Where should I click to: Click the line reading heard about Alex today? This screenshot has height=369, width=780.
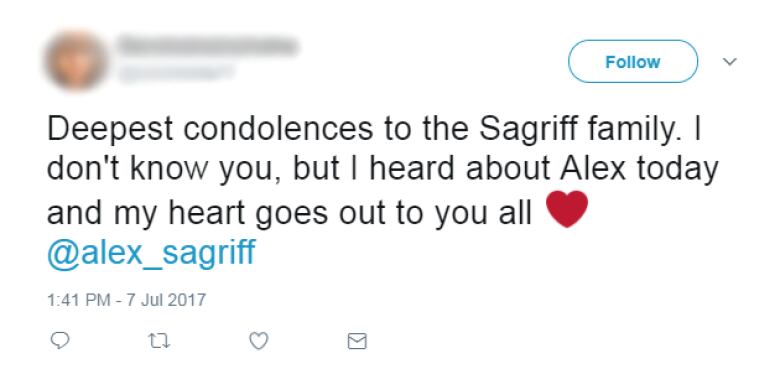[x=544, y=169]
